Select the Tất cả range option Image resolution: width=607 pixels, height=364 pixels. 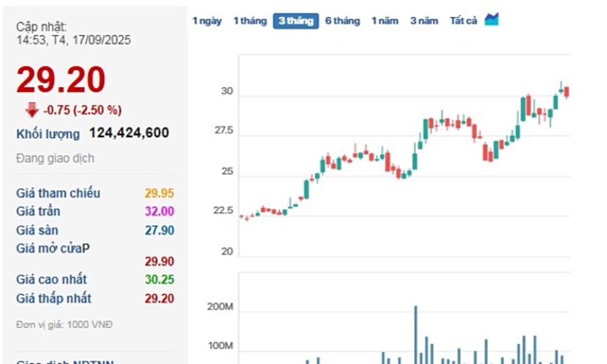464,21
